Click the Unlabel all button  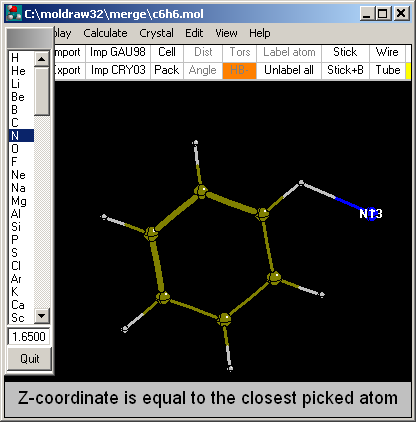point(289,70)
